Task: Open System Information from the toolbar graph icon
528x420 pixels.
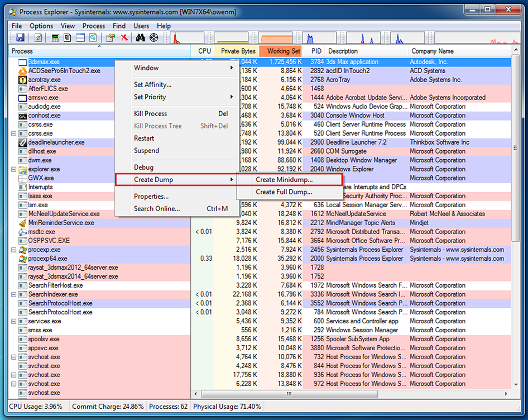Action: [55, 37]
